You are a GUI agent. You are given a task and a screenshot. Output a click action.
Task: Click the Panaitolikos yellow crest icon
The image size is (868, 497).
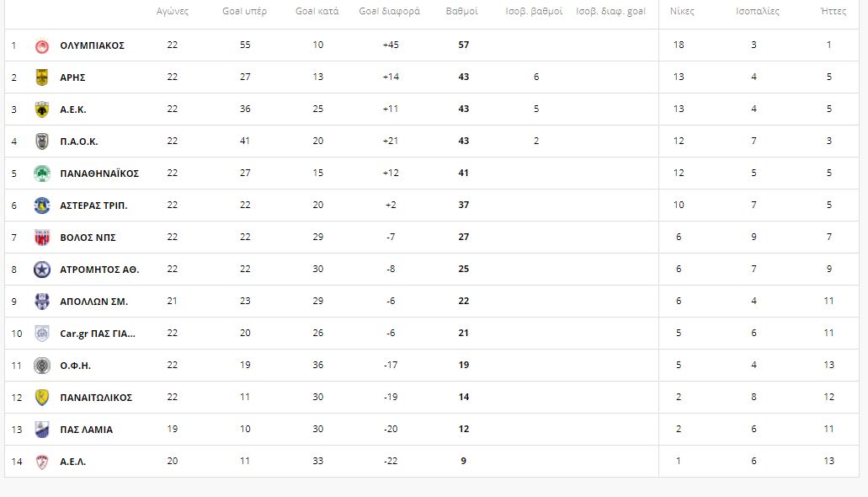tap(42, 398)
